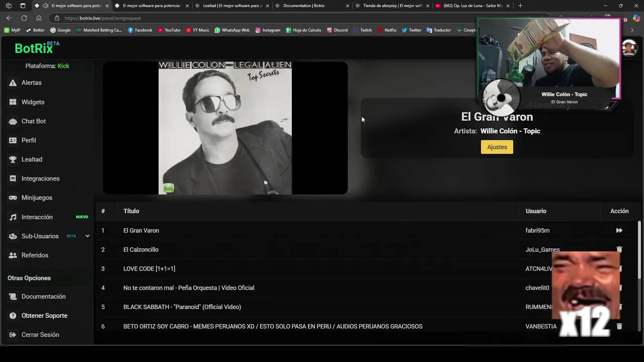Screen dimensions: 644x362
Task: Click the BotRix BETA logo
Action: tap(37, 48)
